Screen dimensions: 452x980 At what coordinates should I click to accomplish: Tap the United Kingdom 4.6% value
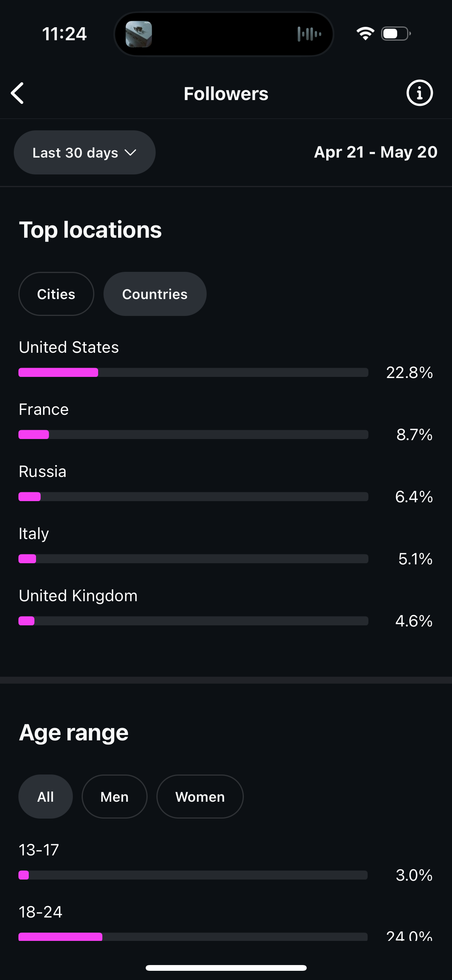(414, 621)
